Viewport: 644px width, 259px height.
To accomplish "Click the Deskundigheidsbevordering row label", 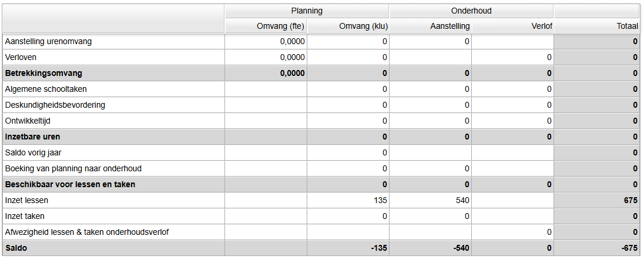I will coord(55,105).
